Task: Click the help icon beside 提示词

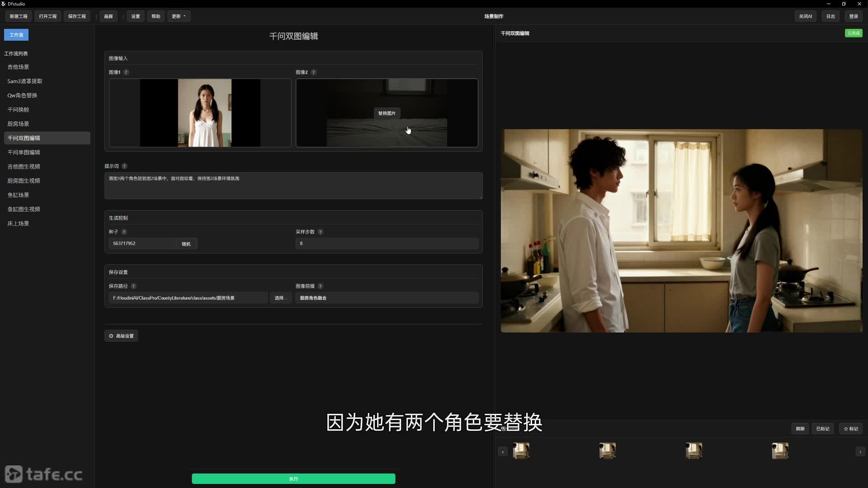Action: tap(124, 166)
